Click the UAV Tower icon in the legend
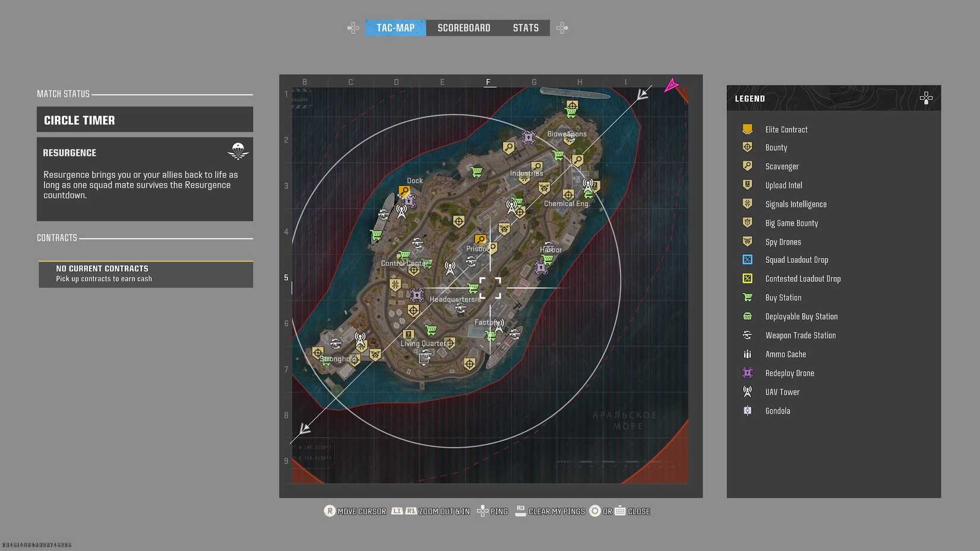980x551 pixels. (747, 391)
